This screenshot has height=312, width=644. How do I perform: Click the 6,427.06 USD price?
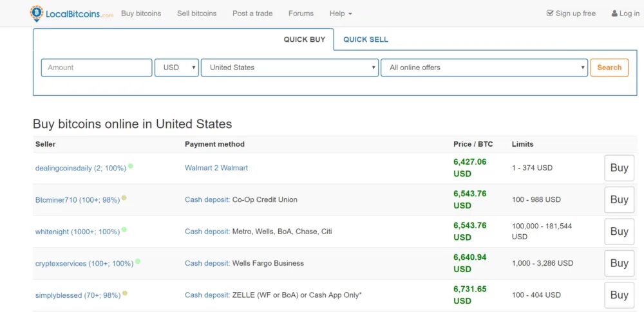tap(470, 168)
